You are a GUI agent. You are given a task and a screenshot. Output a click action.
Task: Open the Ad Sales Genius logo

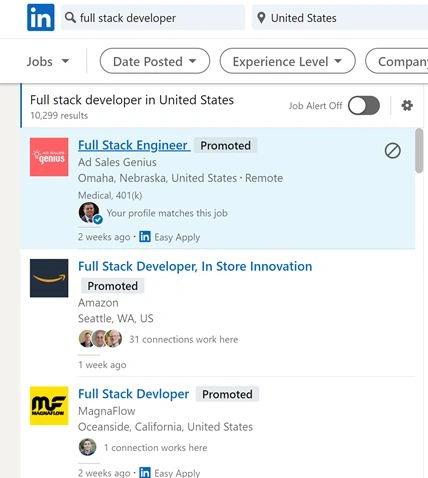click(49, 157)
